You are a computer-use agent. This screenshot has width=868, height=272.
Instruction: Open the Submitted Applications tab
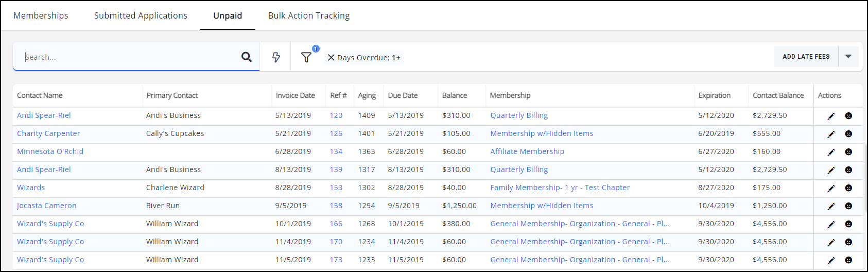pos(141,15)
